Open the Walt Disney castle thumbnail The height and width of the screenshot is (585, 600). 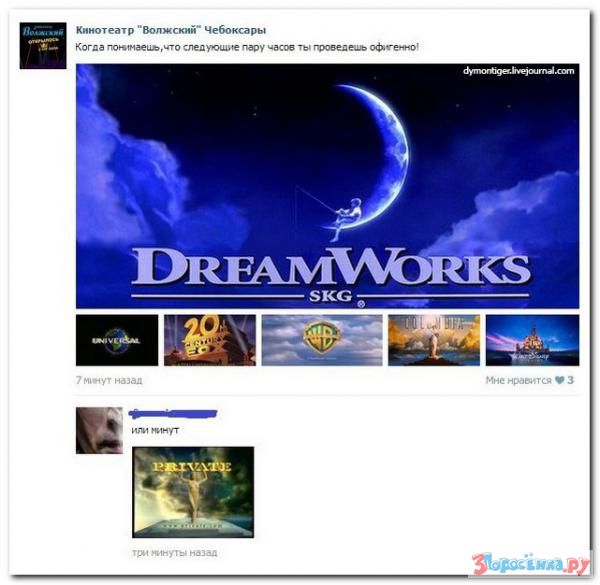pos(532,340)
